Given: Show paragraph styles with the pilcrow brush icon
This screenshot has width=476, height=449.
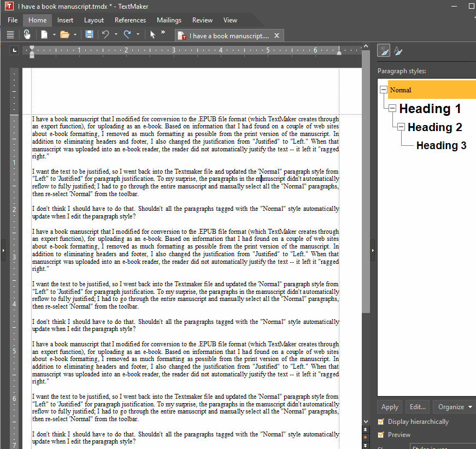Looking at the screenshot, I should pyautogui.click(x=384, y=51).
